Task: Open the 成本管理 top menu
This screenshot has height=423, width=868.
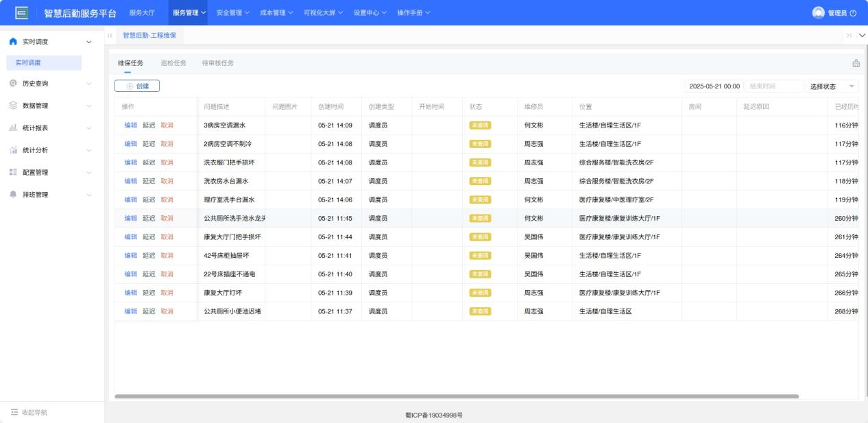Action: (276, 13)
